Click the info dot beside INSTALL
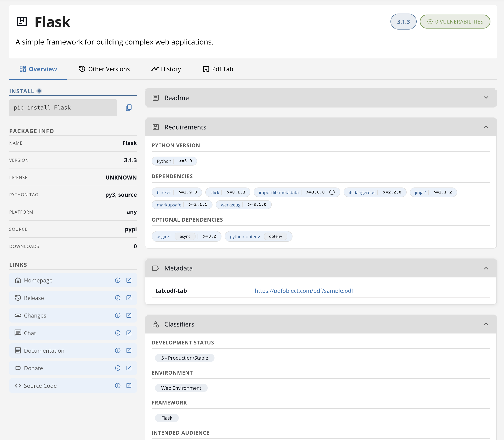The height and width of the screenshot is (440, 504). [x=39, y=91]
